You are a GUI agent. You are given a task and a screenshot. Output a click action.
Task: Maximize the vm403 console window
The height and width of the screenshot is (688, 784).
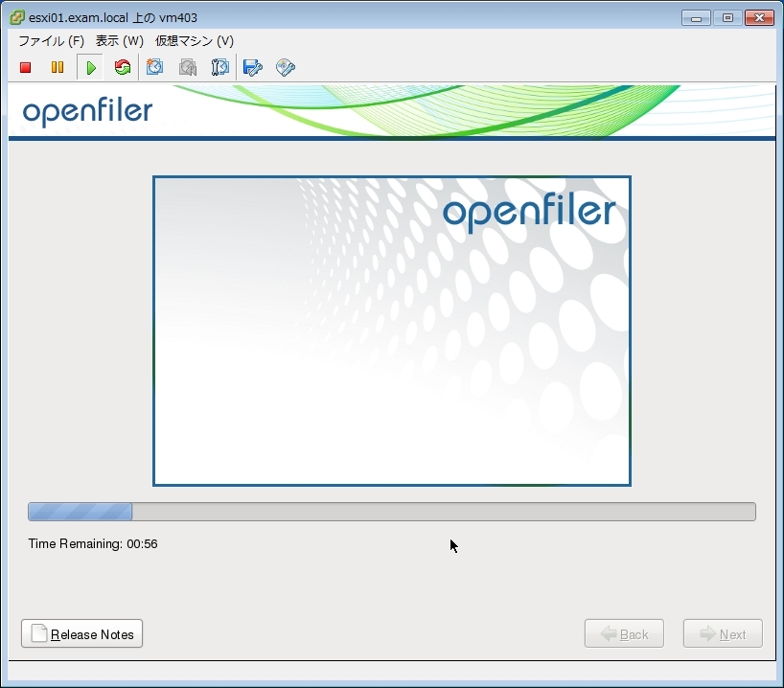tap(727, 18)
